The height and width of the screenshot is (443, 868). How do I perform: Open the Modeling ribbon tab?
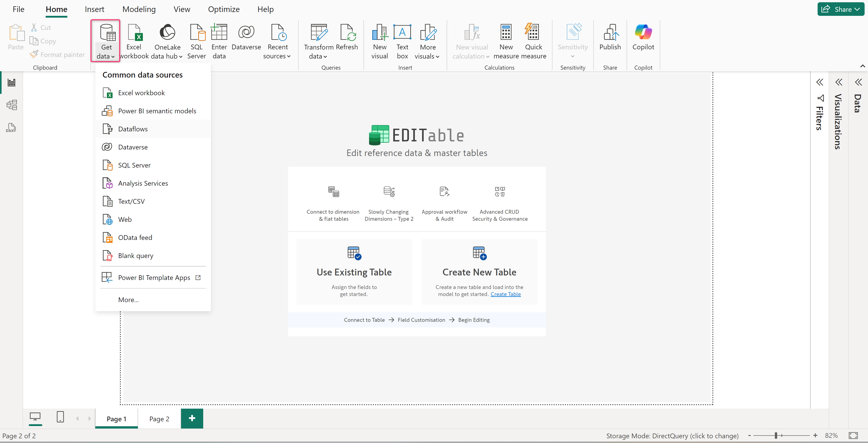[139, 9]
